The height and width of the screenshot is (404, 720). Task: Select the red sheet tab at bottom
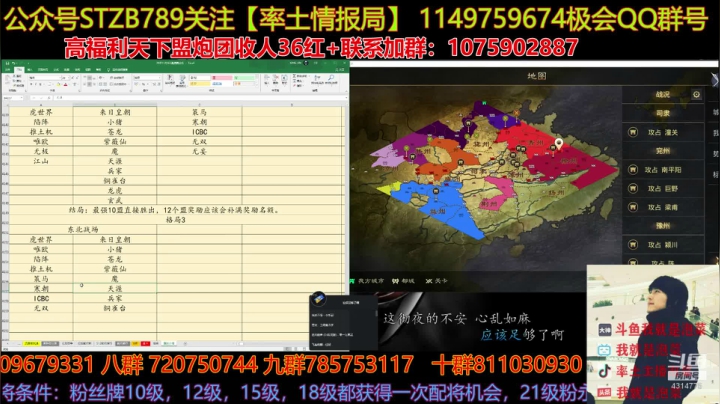pyautogui.click(x=146, y=343)
